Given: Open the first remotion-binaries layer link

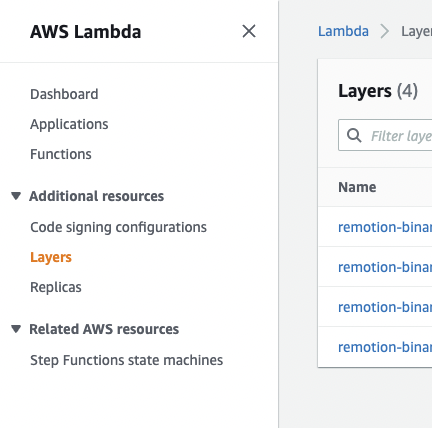Looking at the screenshot, I should pyautogui.click(x=385, y=227).
